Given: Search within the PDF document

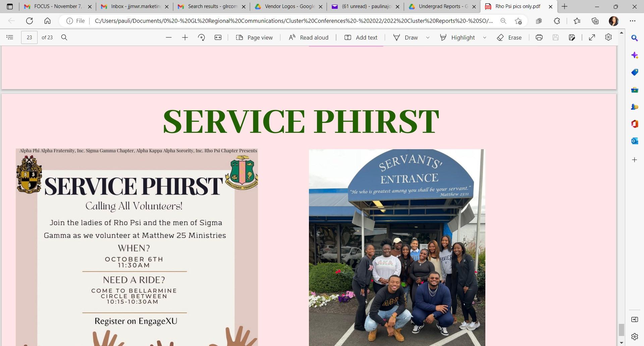Looking at the screenshot, I should (64, 37).
